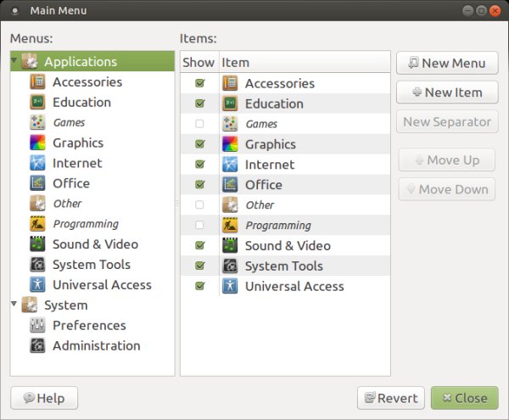Select the Education icon in the Items list
Viewport: 509px width, 420px height.
click(230, 104)
